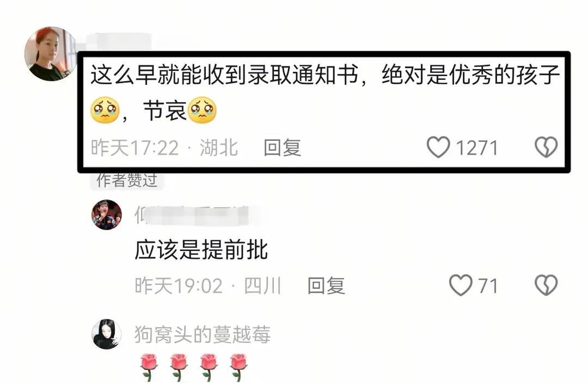The image size is (588, 383).
Task: Tap the 昨天19:02 · 四川 timestamp
Action: 208,286
